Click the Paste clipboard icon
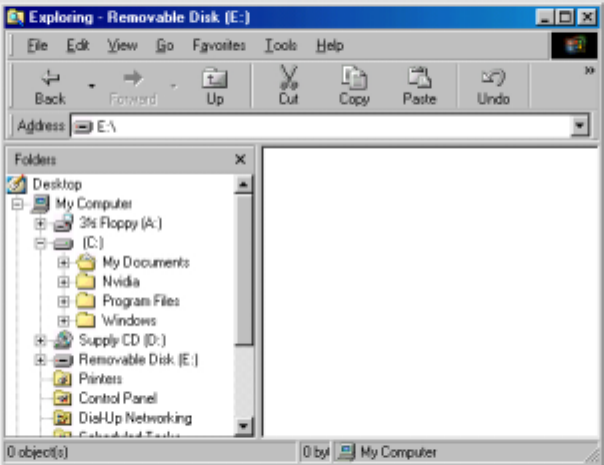The width and height of the screenshot is (604, 465). pos(419,77)
